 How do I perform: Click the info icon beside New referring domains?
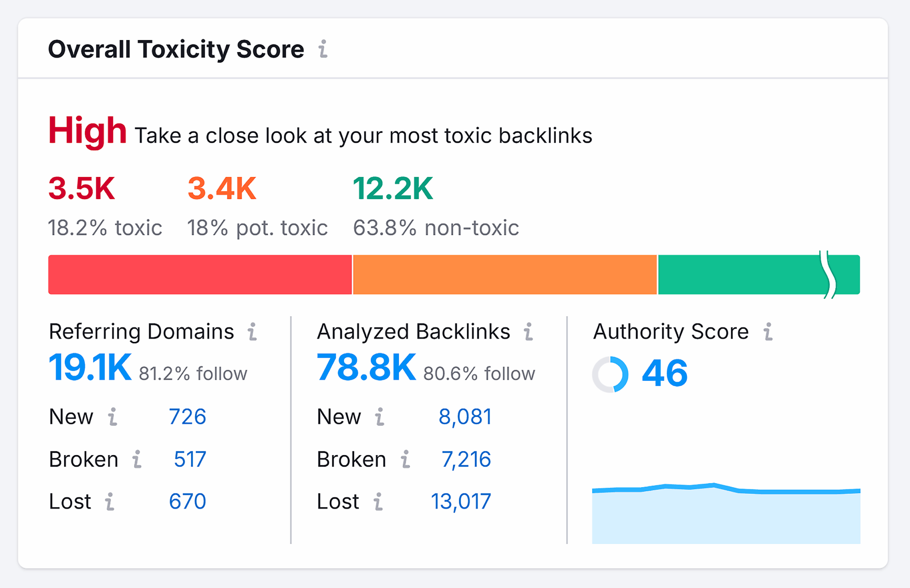113,417
